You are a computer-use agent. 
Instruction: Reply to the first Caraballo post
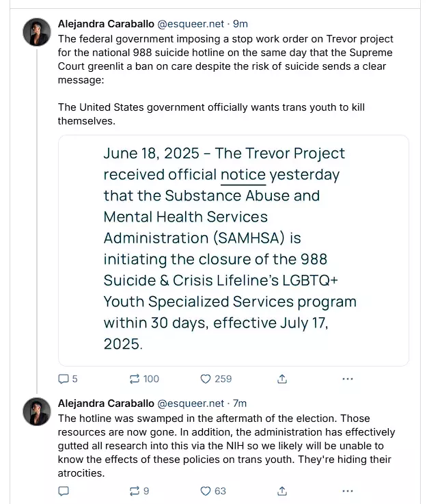pos(64,378)
